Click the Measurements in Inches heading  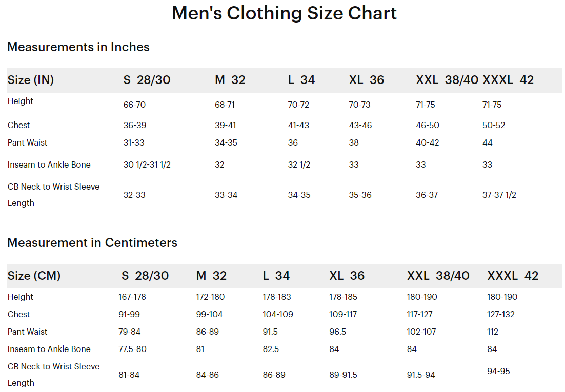78,47
